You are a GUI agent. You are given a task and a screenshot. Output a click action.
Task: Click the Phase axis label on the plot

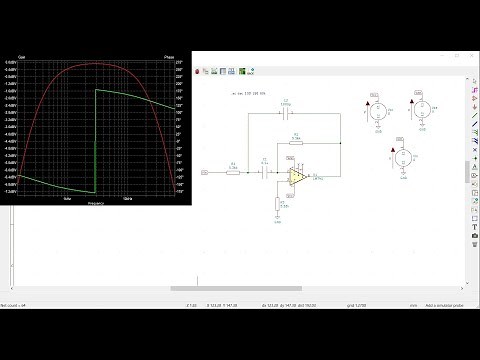[169, 57]
